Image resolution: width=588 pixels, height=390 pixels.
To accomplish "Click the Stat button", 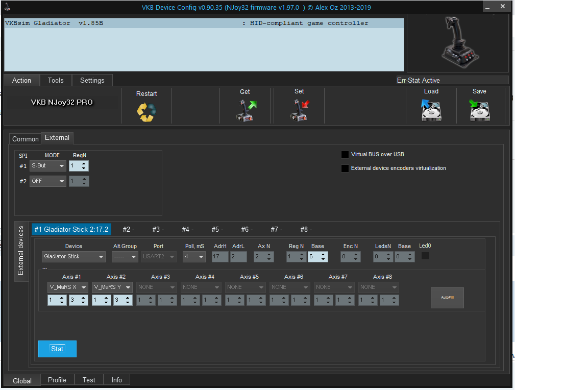I will click(x=57, y=349).
